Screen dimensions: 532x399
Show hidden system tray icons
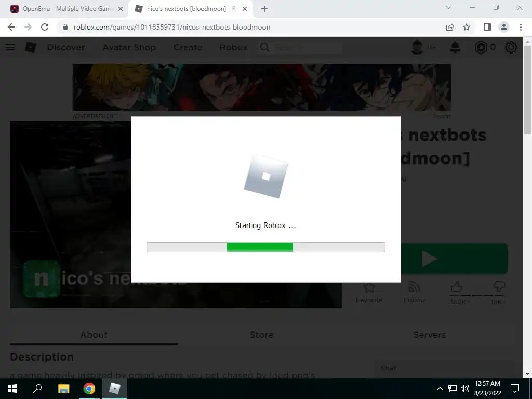tap(440, 389)
